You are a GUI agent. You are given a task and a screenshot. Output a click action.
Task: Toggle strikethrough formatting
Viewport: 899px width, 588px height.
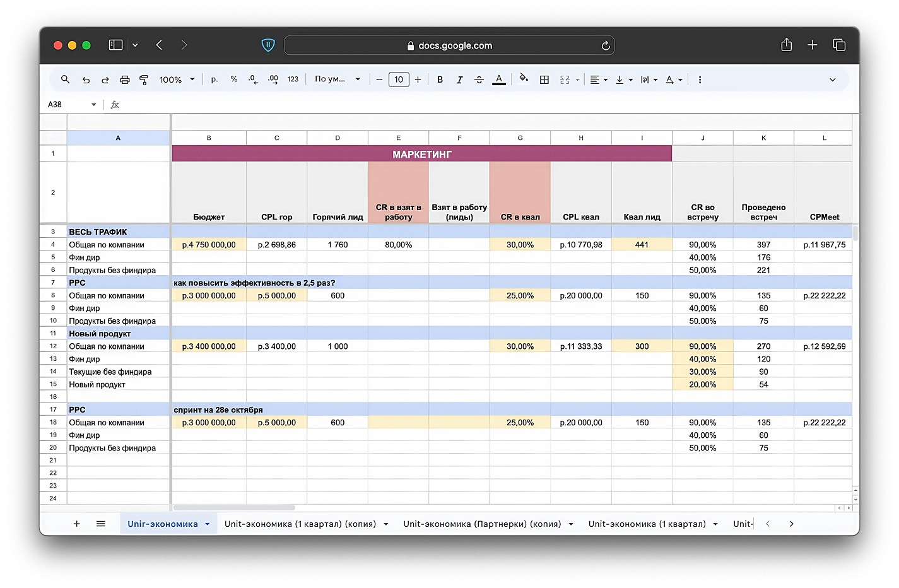tap(479, 79)
